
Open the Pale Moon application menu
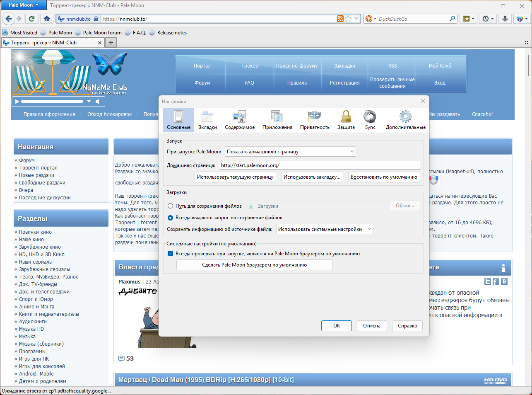coord(24,5)
